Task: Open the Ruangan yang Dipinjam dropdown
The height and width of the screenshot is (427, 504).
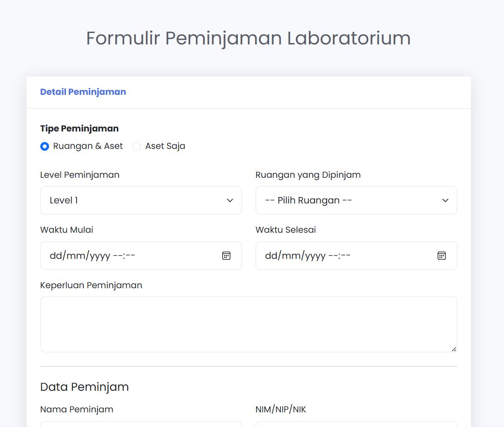Action: click(x=356, y=200)
